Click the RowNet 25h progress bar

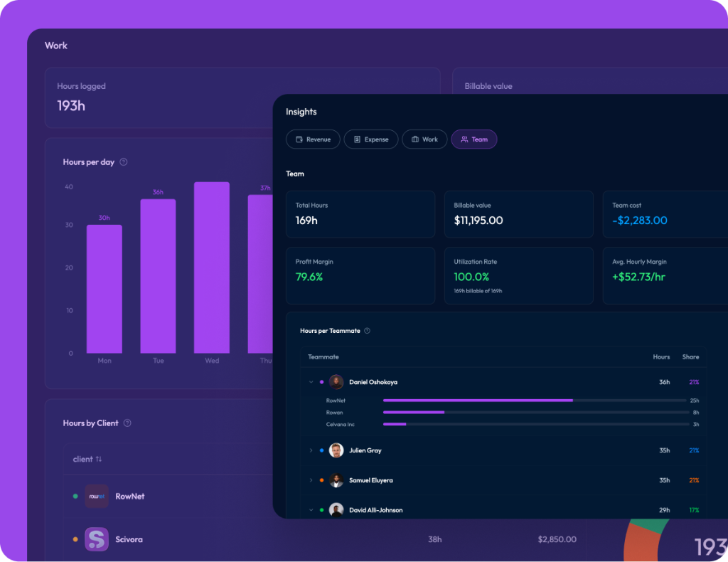click(535, 401)
